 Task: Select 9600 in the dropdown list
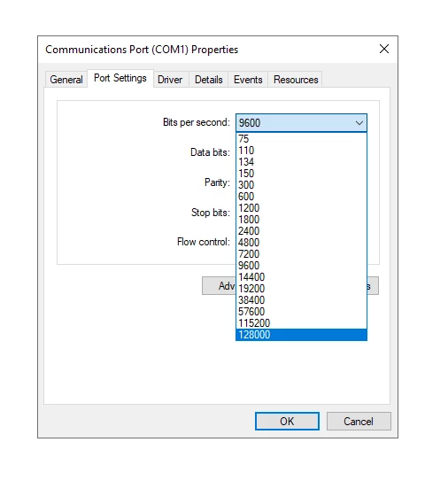point(301,266)
